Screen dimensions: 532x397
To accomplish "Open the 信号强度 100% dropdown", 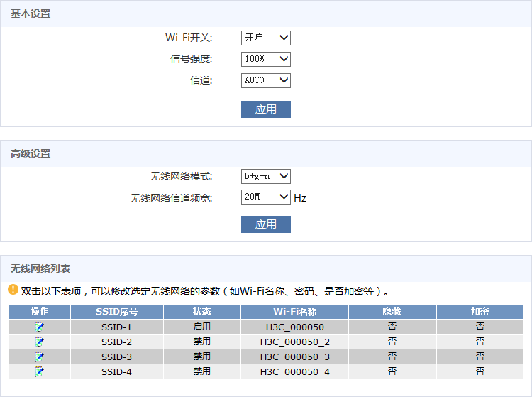I will click(266, 59).
